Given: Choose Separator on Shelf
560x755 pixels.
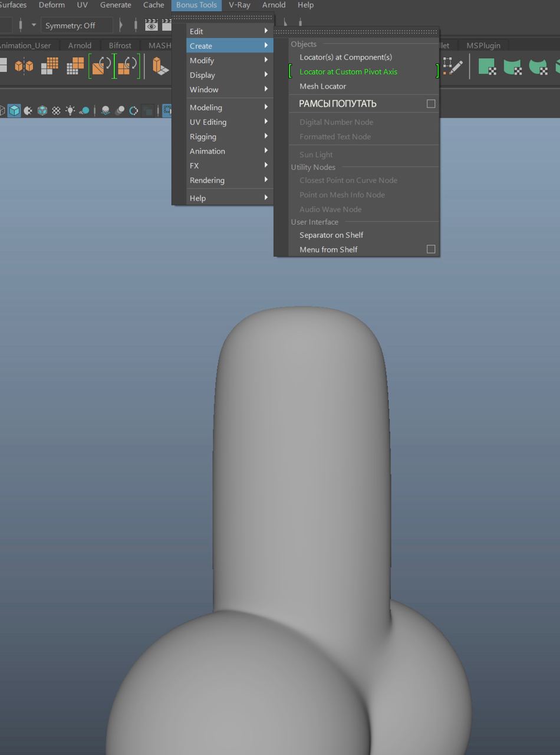Looking at the screenshot, I should coord(364,235).
